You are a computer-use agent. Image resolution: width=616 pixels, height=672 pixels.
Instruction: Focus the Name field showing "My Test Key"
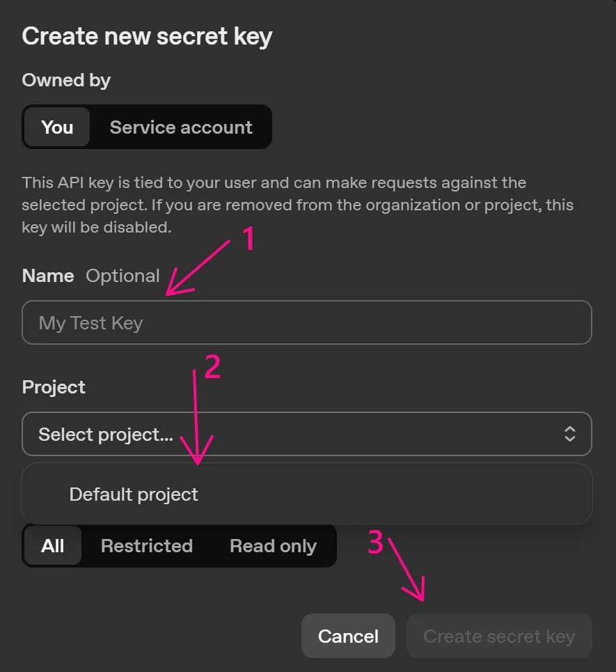coord(306,323)
